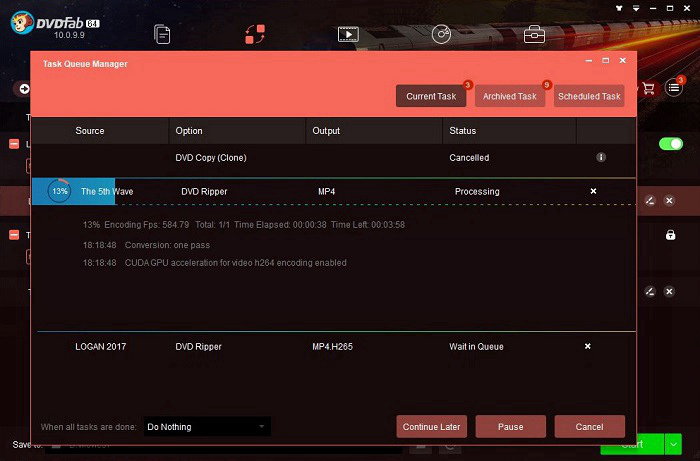Switch to Archived Task tab
700x461 pixels.
(510, 96)
